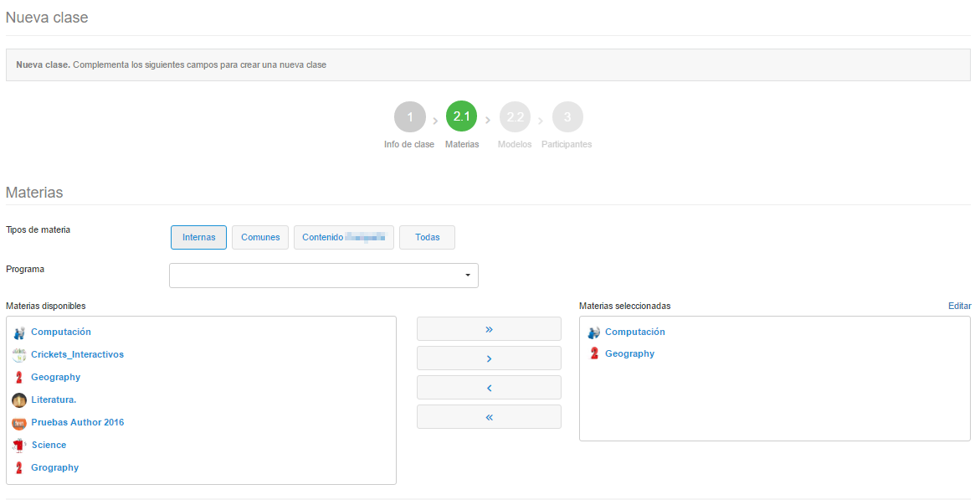Go back to step 1 Info de clase

pyautogui.click(x=410, y=117)
